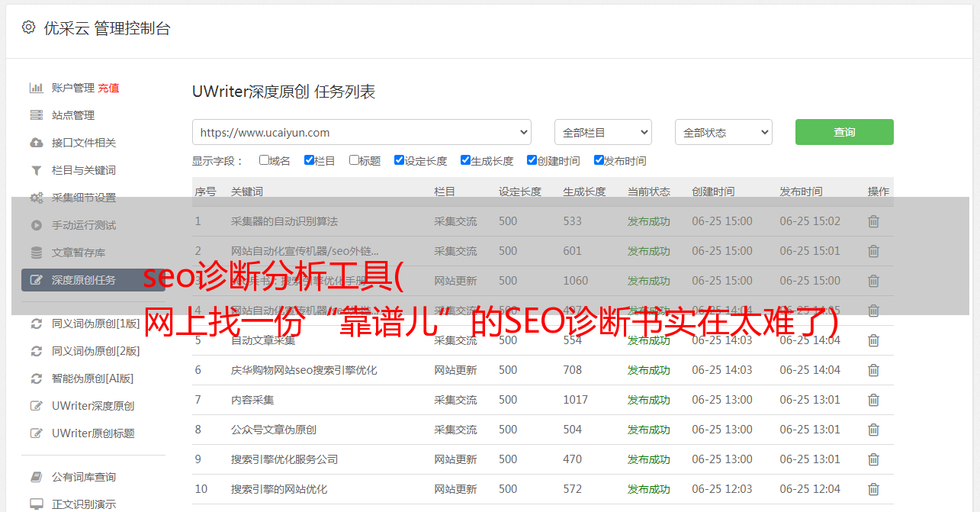
Task: Delete row 2 网站自动化宣传机器 with trash icon
Action: [874, 251]
